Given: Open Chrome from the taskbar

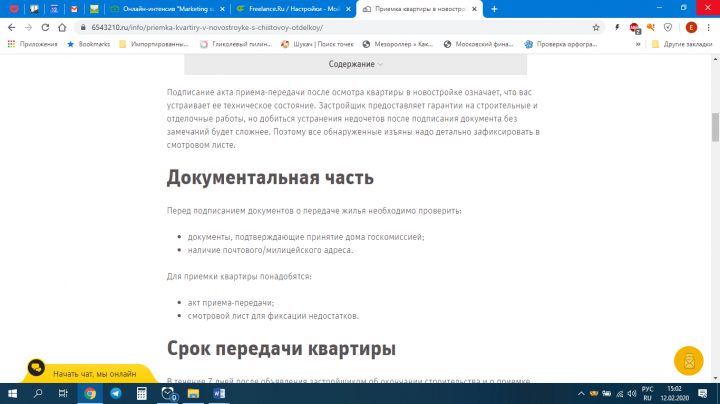Looking at the screenshot, I should tap(90, 393).
